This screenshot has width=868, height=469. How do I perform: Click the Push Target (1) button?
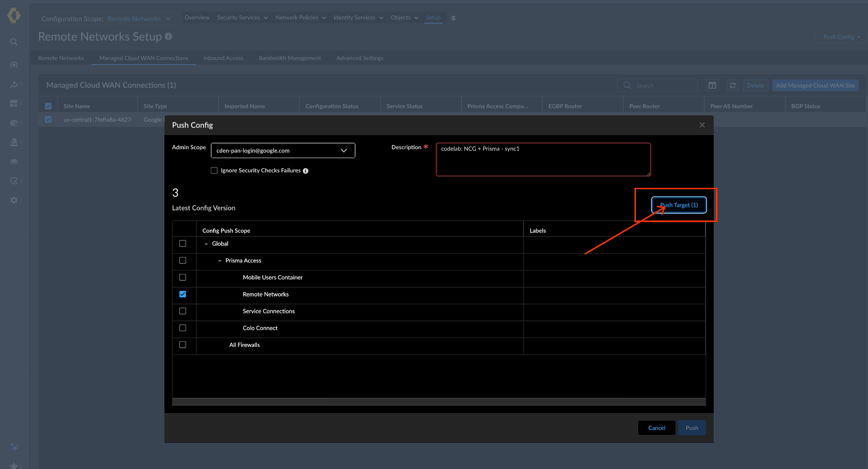(x=679, y=205)
